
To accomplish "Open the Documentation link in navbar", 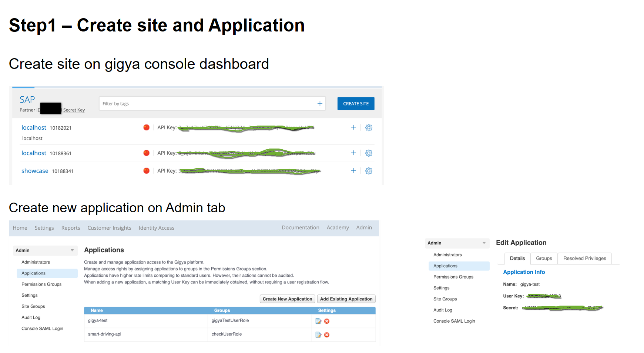I will coord(301,227).
